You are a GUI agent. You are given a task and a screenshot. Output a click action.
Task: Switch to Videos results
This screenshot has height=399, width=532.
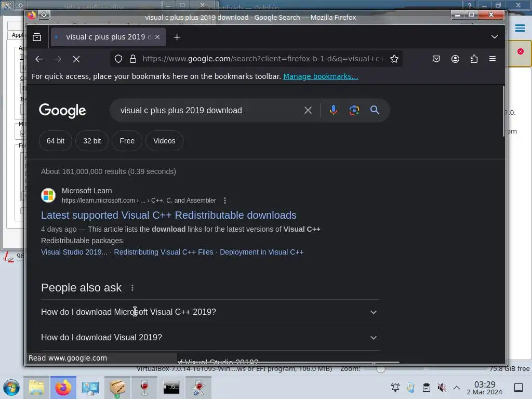click(164, 141)
